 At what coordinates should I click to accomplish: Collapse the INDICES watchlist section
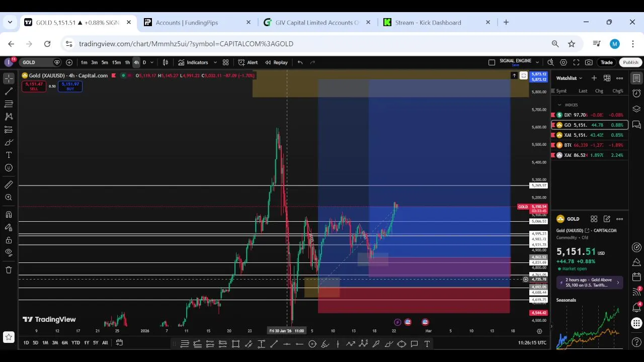(559, 105)
